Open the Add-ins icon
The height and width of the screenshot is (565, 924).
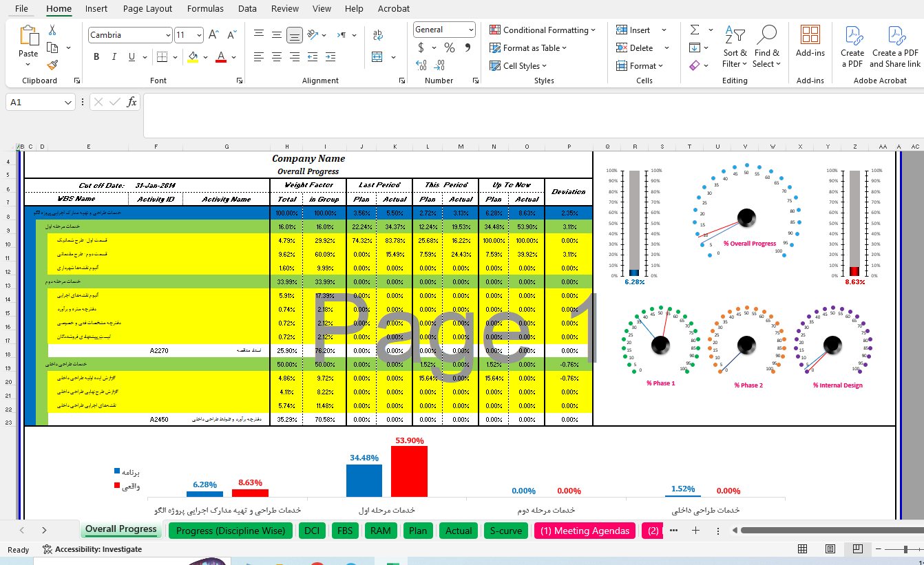(x=810, y=41)
